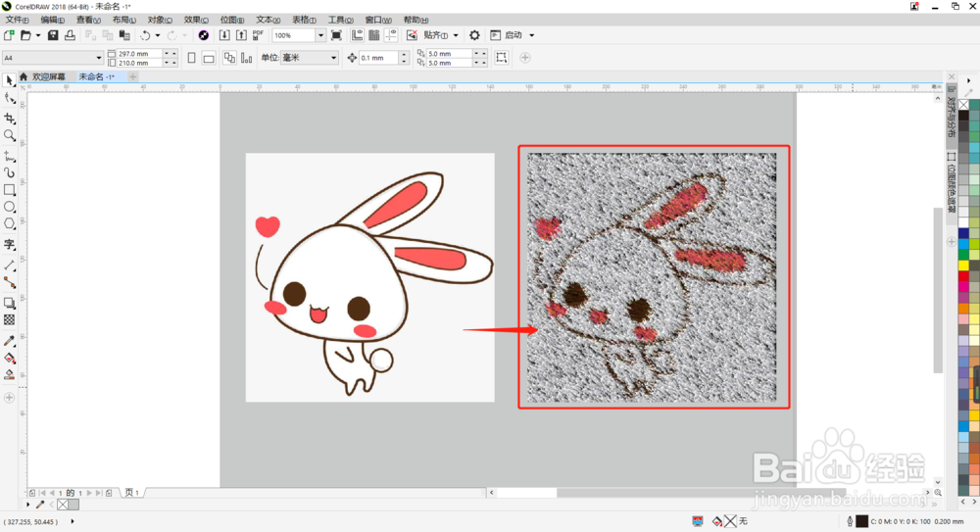Choose the Rectangle tool

pyautogui.click(x=10, y=189)
